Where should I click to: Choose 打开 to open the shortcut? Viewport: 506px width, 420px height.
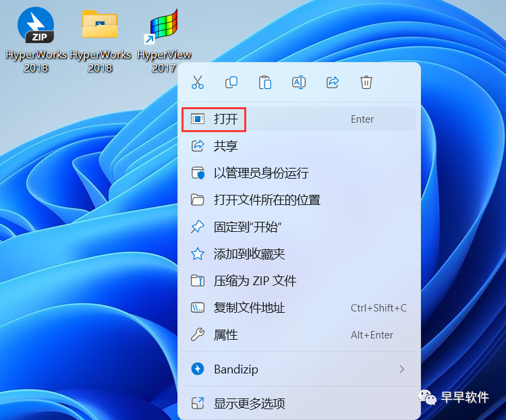point(226,119)
